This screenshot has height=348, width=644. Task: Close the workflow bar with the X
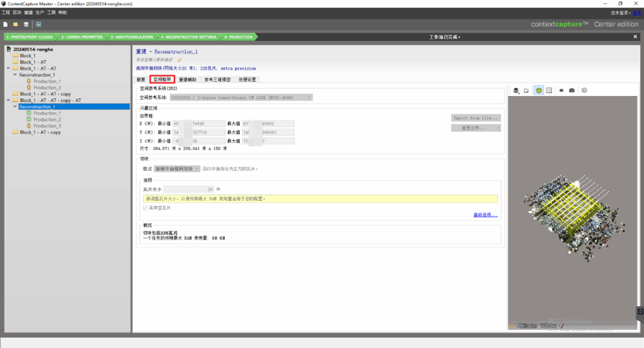[x=636, y=36]
